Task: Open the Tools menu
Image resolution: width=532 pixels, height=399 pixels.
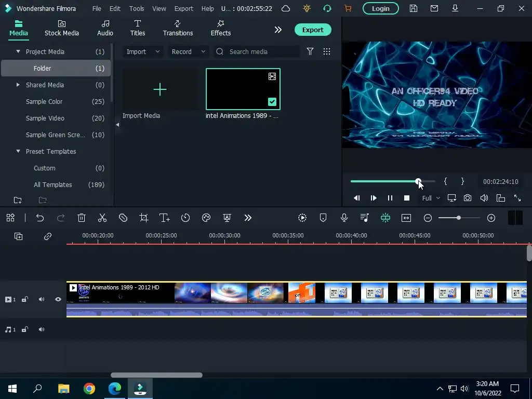Action: (x=137, y=8)
